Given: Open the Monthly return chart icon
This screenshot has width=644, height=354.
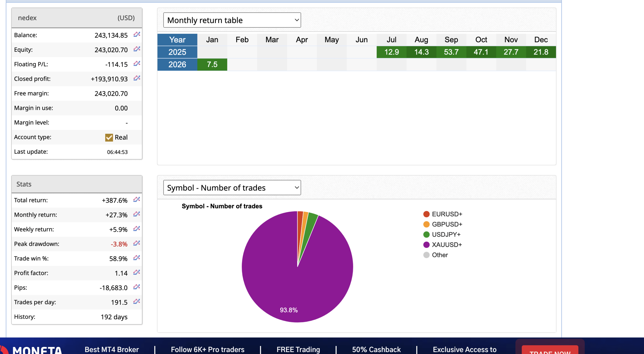Looking at the screenshot, I should click(136, 214).
